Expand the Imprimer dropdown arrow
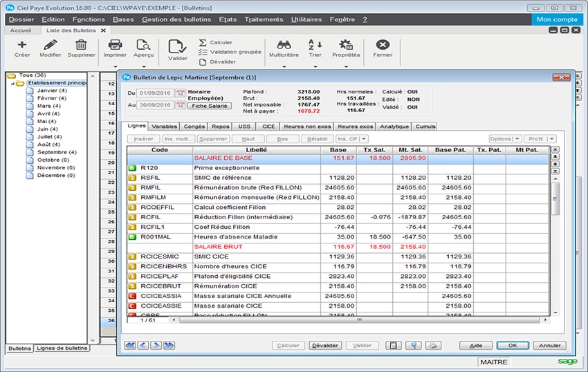The image size is (588, 372). (x=115, y=66)
